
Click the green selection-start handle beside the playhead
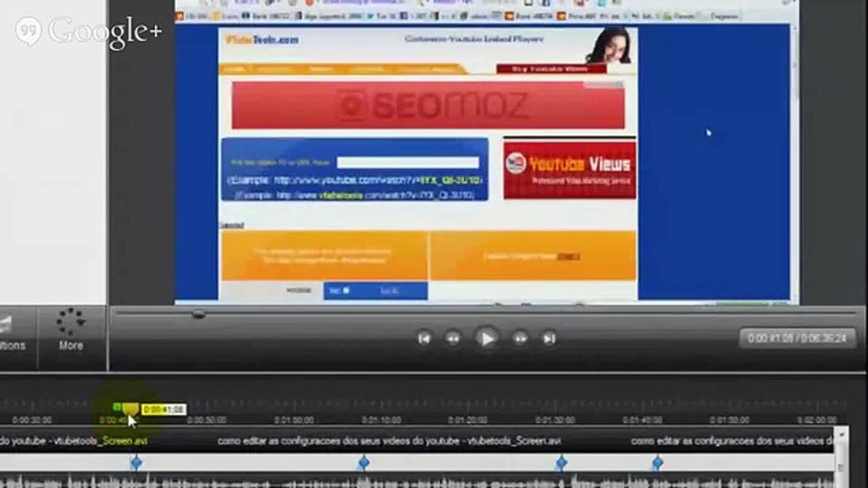pyautogui.click(x=117, y=407)
